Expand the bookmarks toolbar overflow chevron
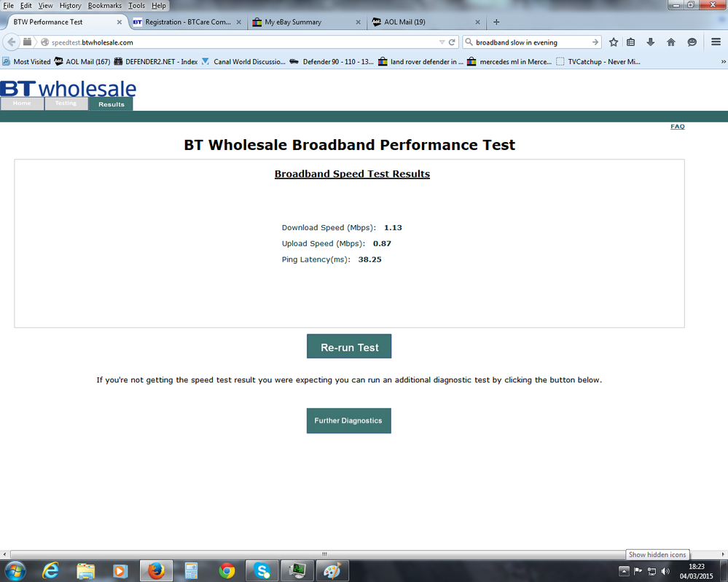This screenshot has width=728, height=582. coord(723,62)
